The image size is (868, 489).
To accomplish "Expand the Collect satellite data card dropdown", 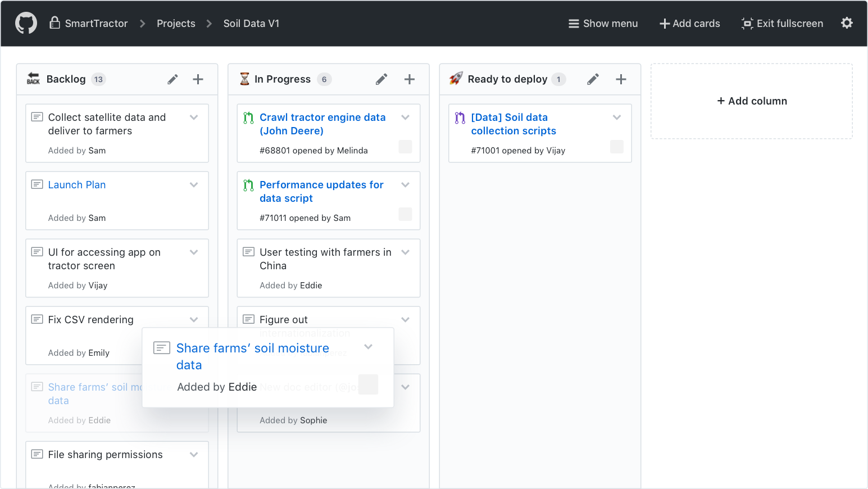I will pyautogui.click(x=194, y=117).
